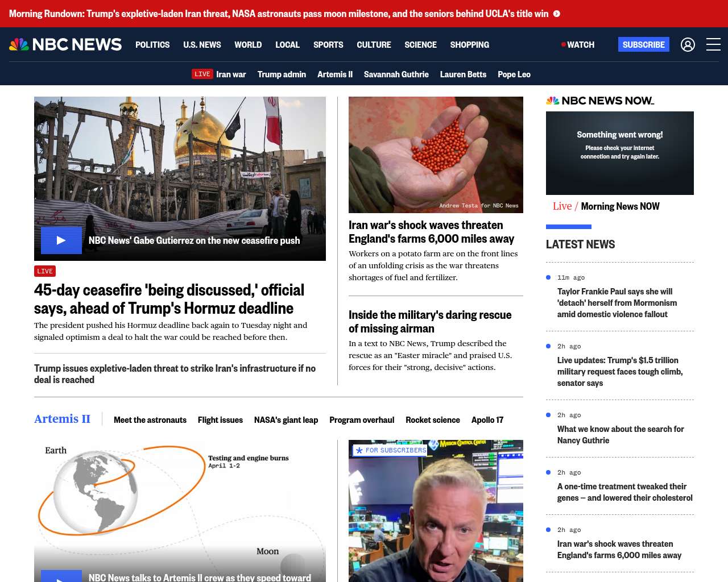
Task: Open the Earth-Moon orbit diagram thumbnail
Action: (180, 511)
